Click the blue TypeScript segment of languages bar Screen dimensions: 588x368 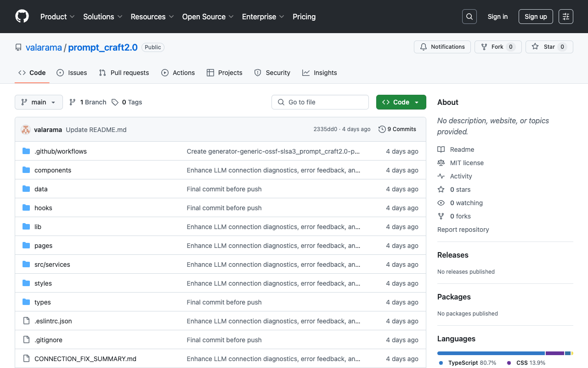(x=491, y=353)
